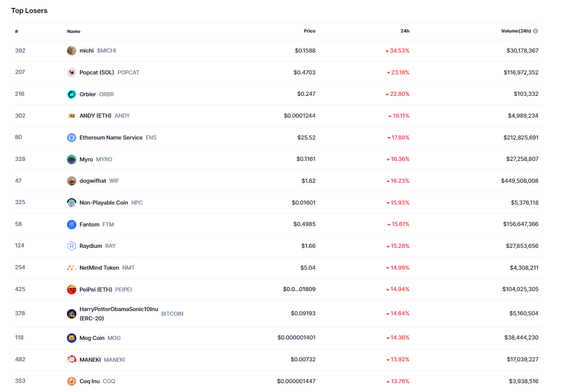Click the Fantom coin logo icon
Viewport: 564px width, 392px height.
72,225
